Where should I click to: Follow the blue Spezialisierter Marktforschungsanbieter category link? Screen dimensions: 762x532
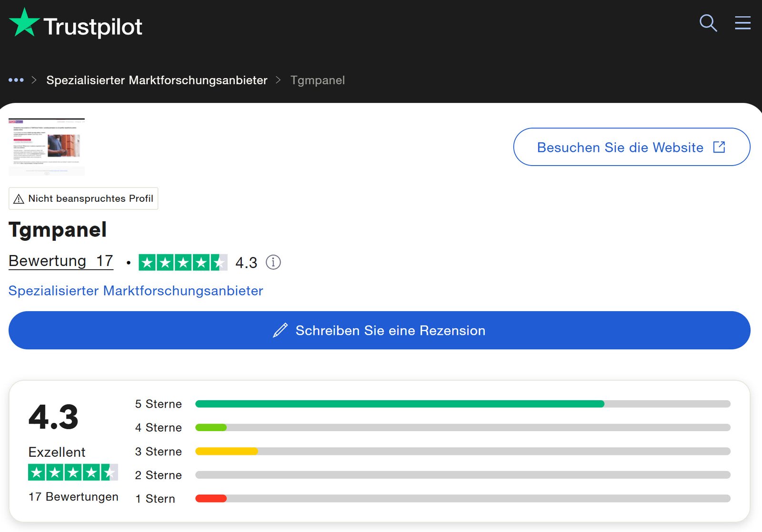click(136, 291)
